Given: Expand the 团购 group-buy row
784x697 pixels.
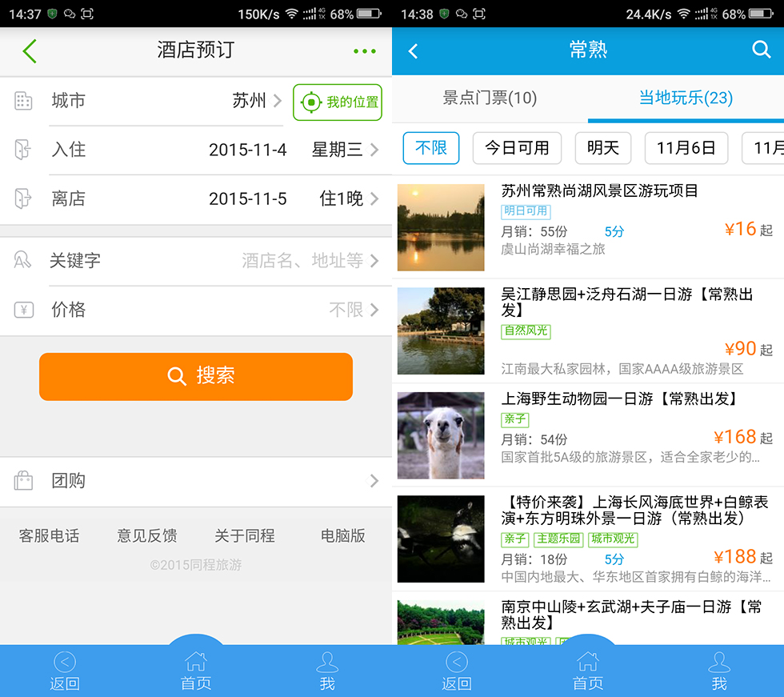Looking at the screenshot, I should (196, 480).
